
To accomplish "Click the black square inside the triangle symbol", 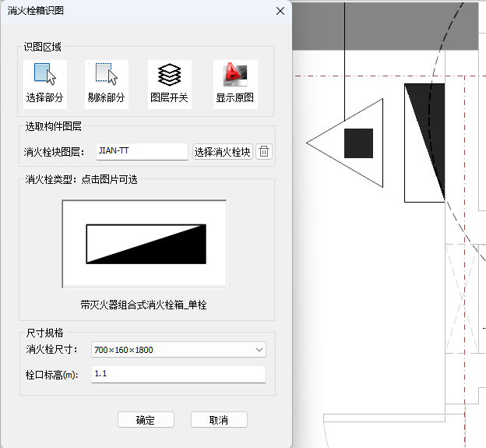I will 358,143.
